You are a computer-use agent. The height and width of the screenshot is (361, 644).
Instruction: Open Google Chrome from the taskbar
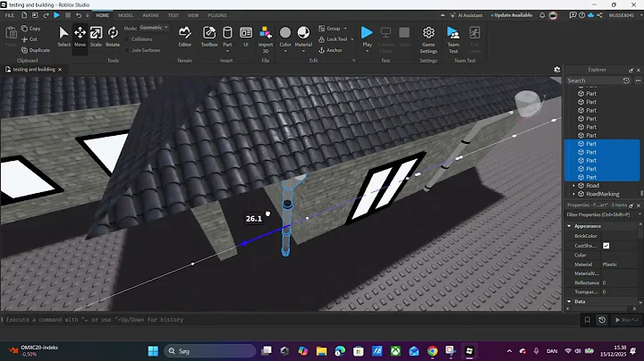coord(432,351)
